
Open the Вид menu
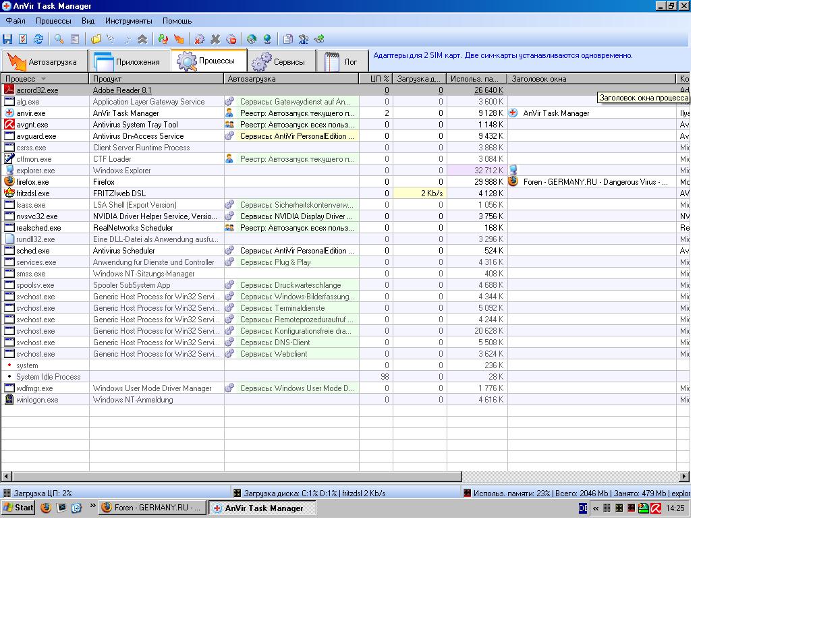point(88,21)
